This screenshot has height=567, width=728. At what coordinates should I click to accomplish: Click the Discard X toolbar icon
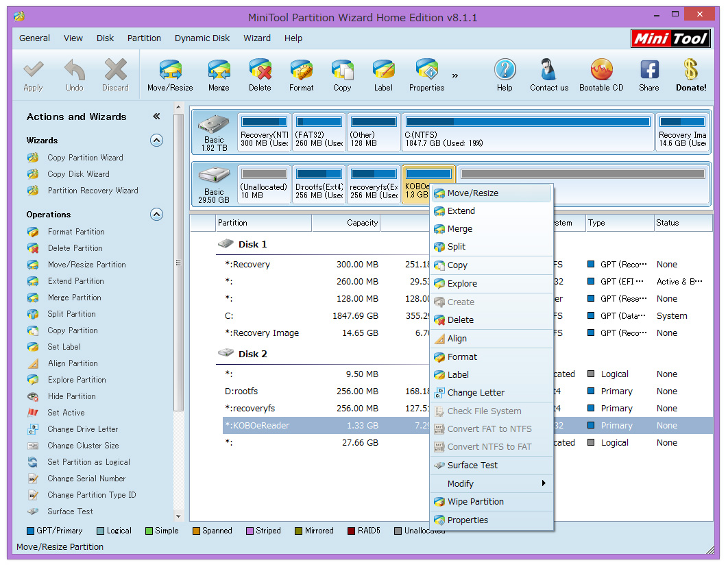tap(115, 75)
